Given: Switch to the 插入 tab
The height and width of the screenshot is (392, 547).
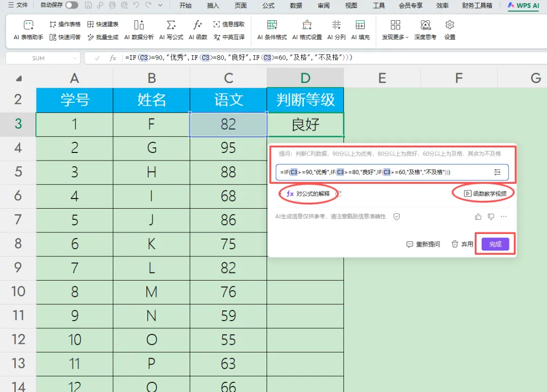Looking at the screenshot, I should [x=213, y=5].
